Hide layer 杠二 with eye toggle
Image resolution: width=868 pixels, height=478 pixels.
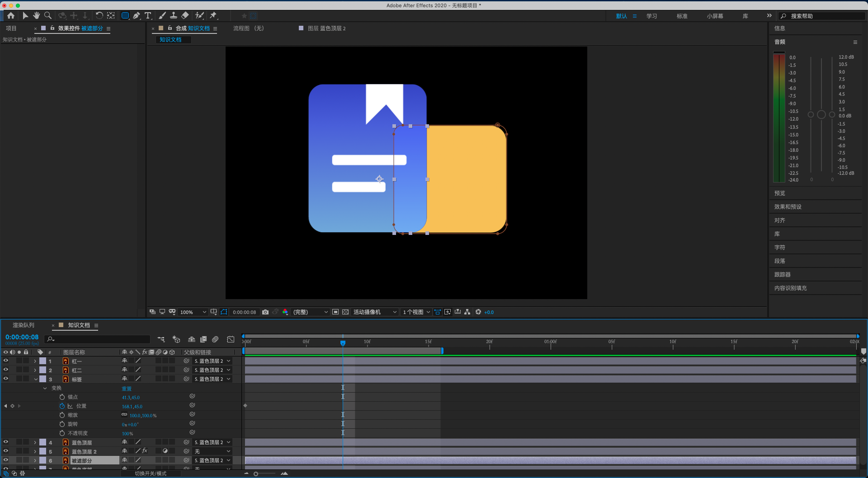coord(6,370)
